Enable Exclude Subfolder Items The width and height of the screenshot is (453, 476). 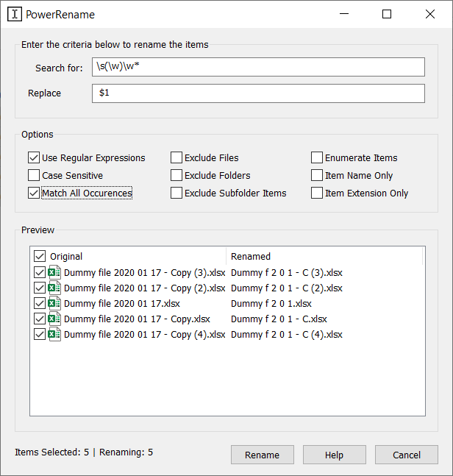point(176,193)
